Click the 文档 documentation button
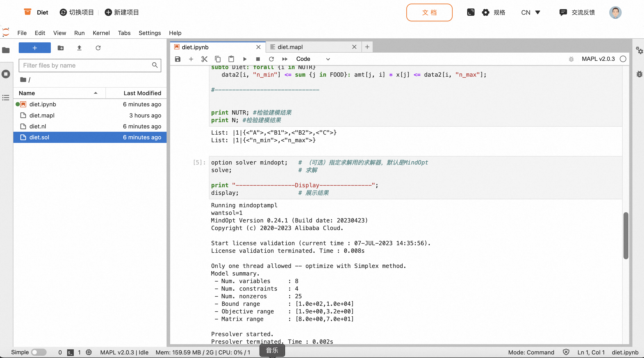Viewport: 644px width, 358px height. 429,12
